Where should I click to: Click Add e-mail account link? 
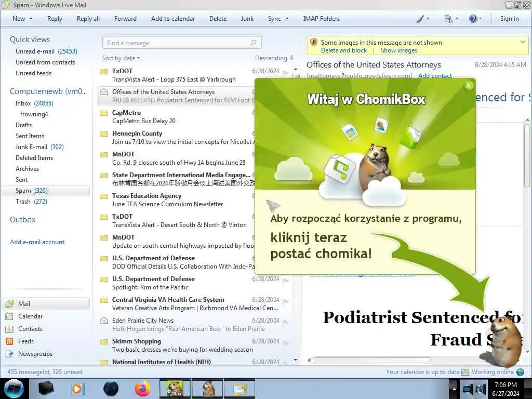tap(37, 242)
